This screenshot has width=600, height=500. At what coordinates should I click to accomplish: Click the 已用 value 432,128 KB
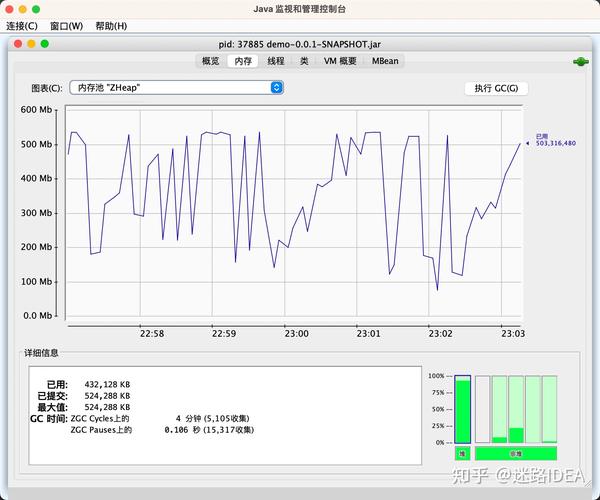[107, 384]
